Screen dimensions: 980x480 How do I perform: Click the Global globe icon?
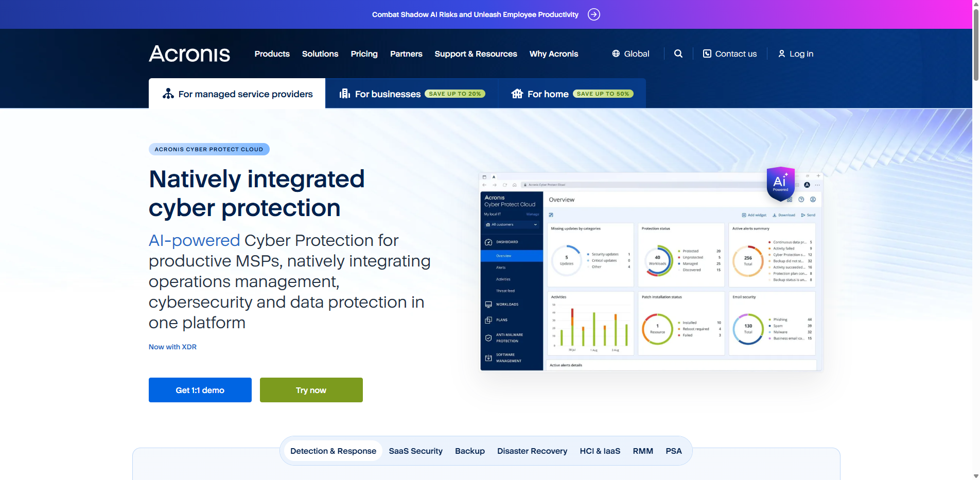[615, 54]
